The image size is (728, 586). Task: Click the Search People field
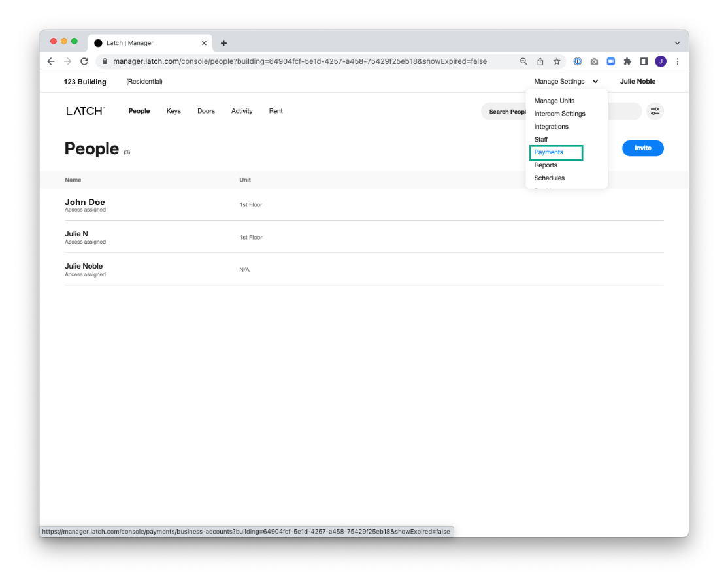[561, 111]
